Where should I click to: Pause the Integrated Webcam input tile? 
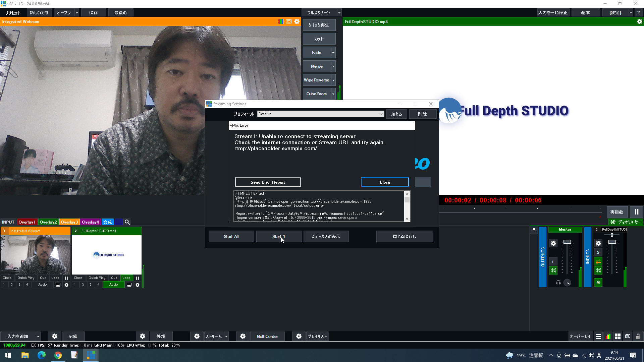66,278
